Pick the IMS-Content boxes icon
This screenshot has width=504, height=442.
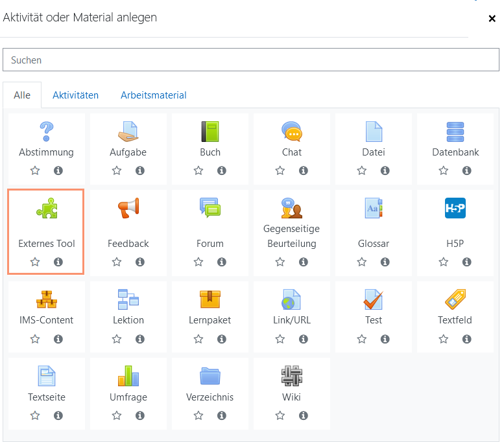coord(47,299)
